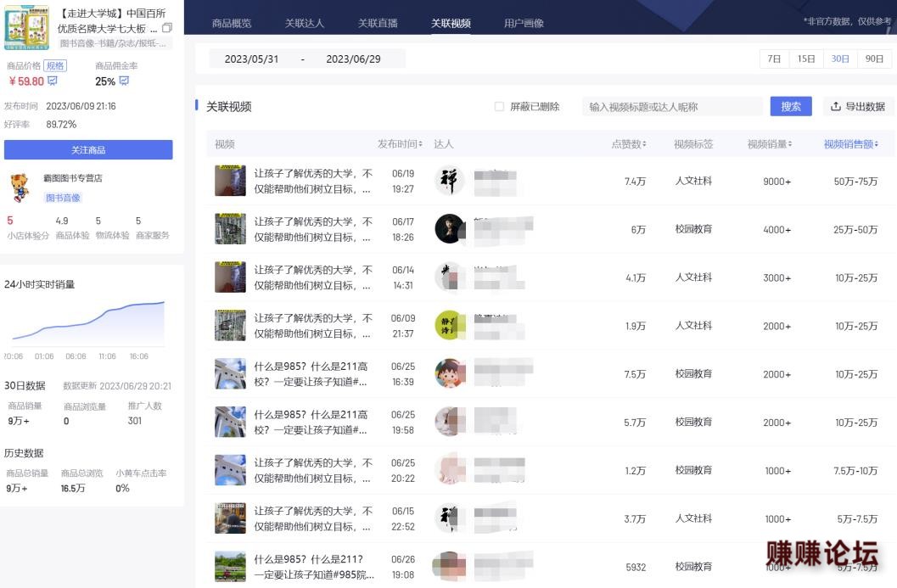Open 霸图图书专营店 shop link
Image resolution: width=897 pixels, height=588 pixels.
(73, 178)
